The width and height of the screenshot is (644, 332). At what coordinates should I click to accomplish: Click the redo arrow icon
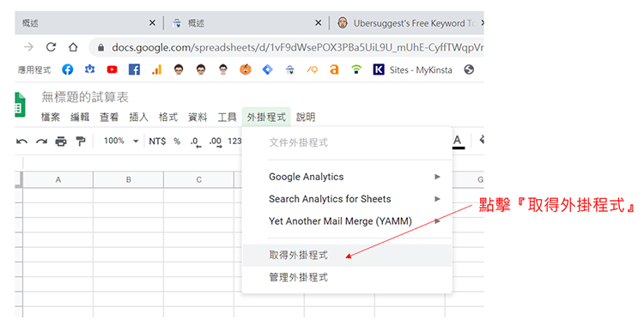tap(41, 142)
